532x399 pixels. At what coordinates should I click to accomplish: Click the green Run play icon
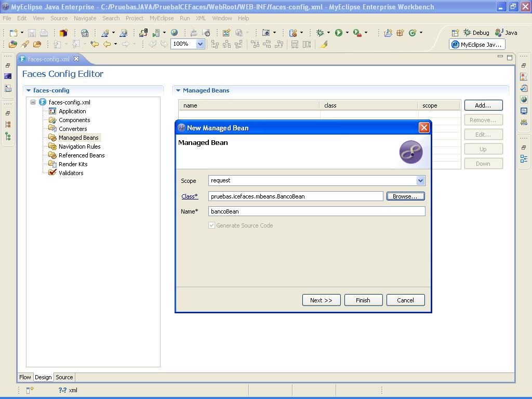coord(339,33)
